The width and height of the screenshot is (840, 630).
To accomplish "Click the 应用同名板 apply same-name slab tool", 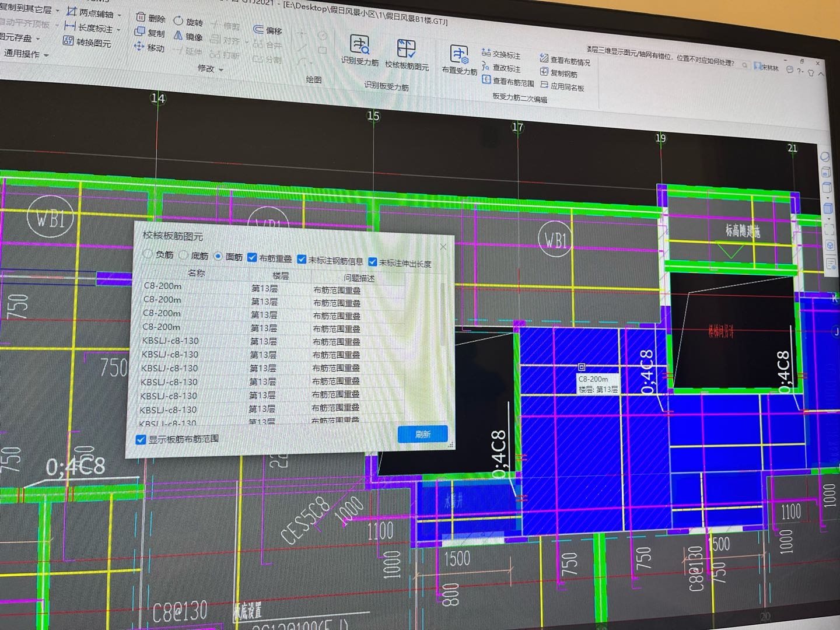I will (x=562, y=86).
